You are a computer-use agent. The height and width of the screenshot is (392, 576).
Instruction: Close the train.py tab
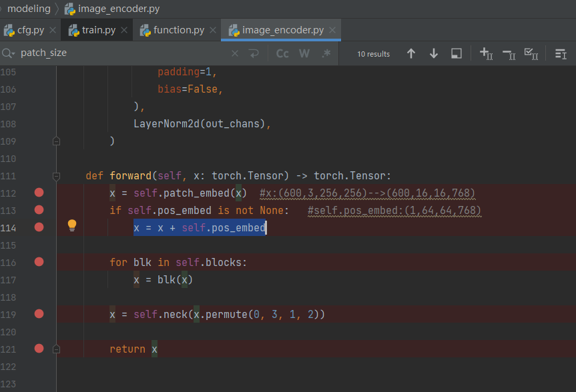(x=124, y=30)
